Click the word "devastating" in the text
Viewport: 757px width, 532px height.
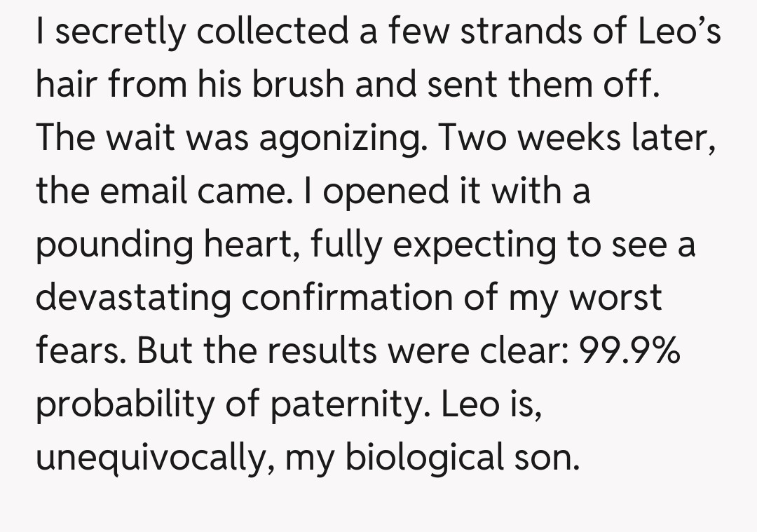[x=132, y=298]
